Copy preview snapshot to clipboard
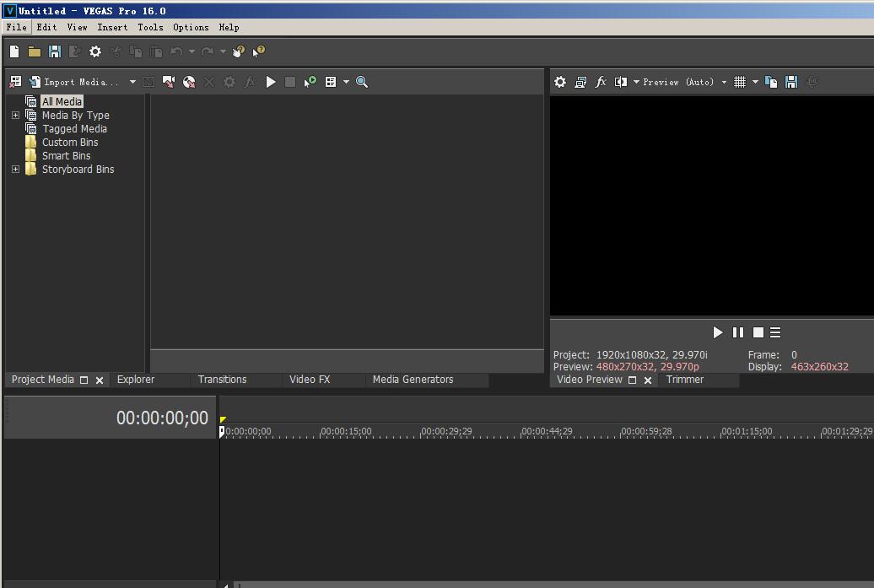This screenshot has width=874, height=588. pyautogui.click(x=771, y=82)
